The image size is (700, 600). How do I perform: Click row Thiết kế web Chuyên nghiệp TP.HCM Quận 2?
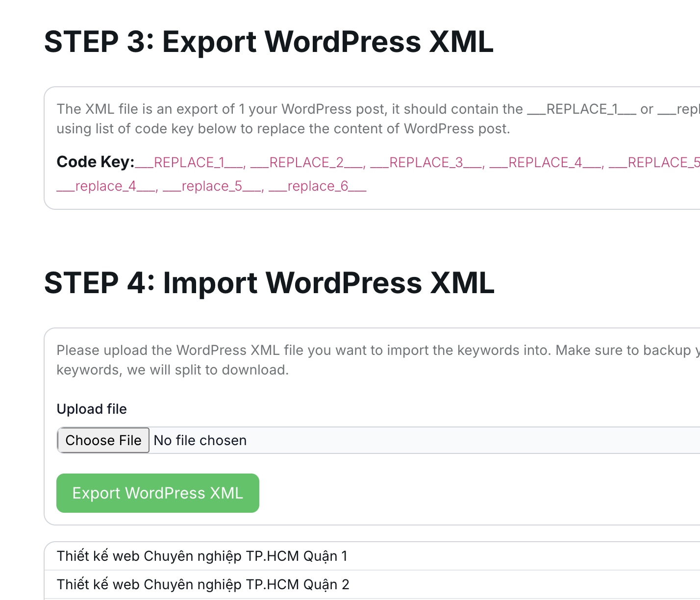[372, 584]
